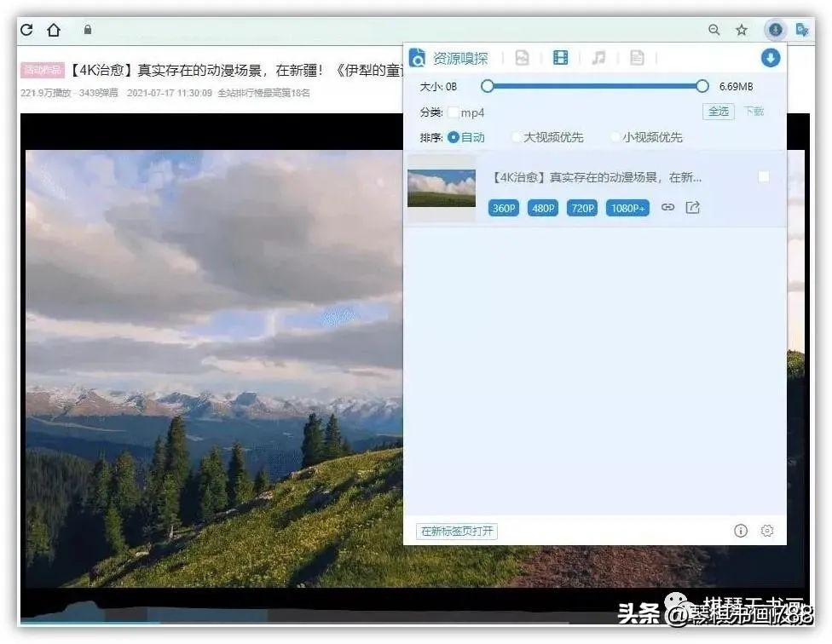The image size is (832, 644).
Task: Select 大视频优先 sort option
Action: pos(517,137)
